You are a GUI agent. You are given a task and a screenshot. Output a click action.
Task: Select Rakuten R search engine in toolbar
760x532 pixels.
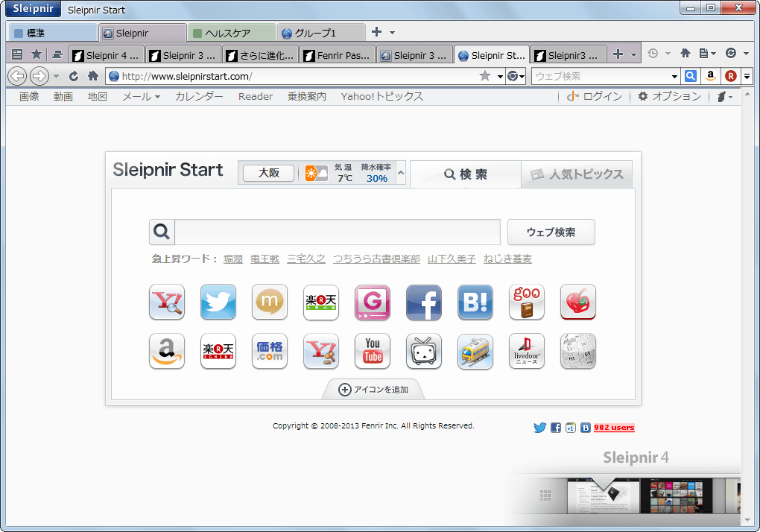coord(731,76)
